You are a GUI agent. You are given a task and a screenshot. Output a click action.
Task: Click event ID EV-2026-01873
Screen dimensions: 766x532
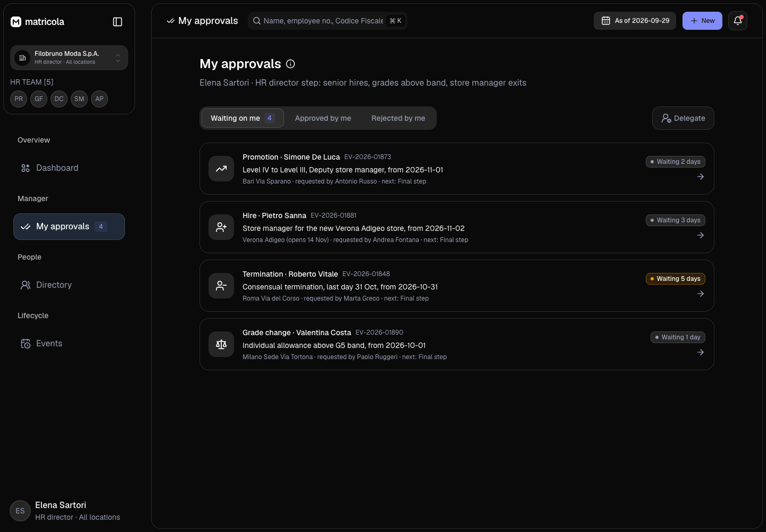click(368, 157)
